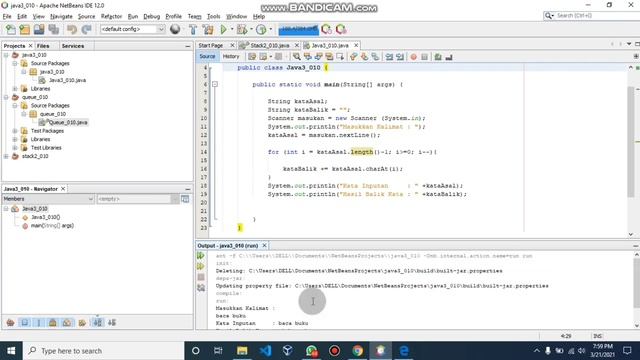
Task: Click the Comment icon in editor toolbar
Action: [x=438, y=57]
